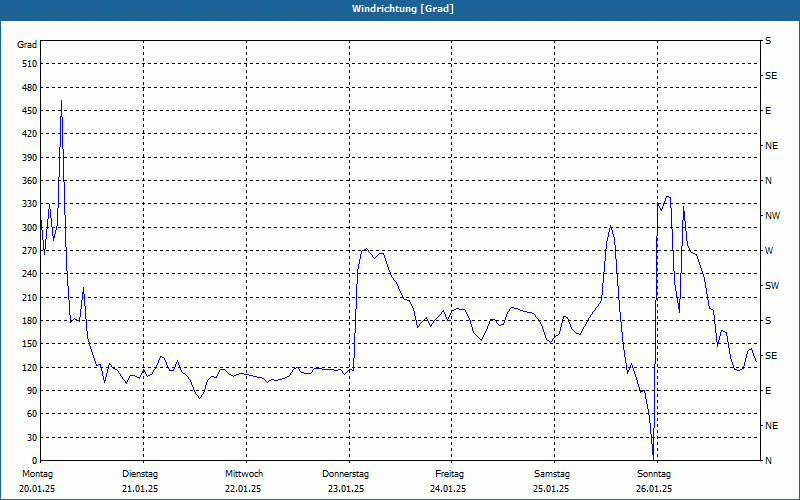The height and width of the screenshot is (500, 800).
Task: Select the date 25.01.25
Action: click(551, 489)
